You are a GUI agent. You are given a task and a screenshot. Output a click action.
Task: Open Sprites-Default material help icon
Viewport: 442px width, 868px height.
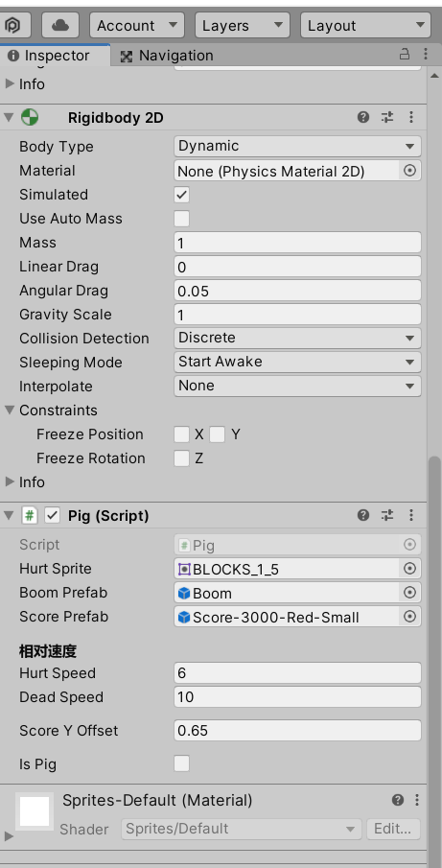click(398, 800)
